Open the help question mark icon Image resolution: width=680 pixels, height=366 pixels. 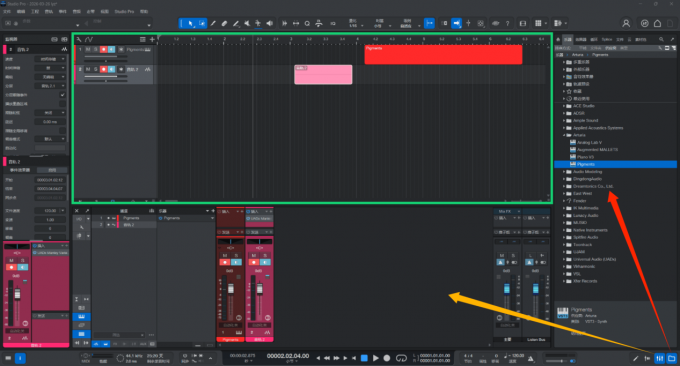pyautogui.click(x=507, y=23)
